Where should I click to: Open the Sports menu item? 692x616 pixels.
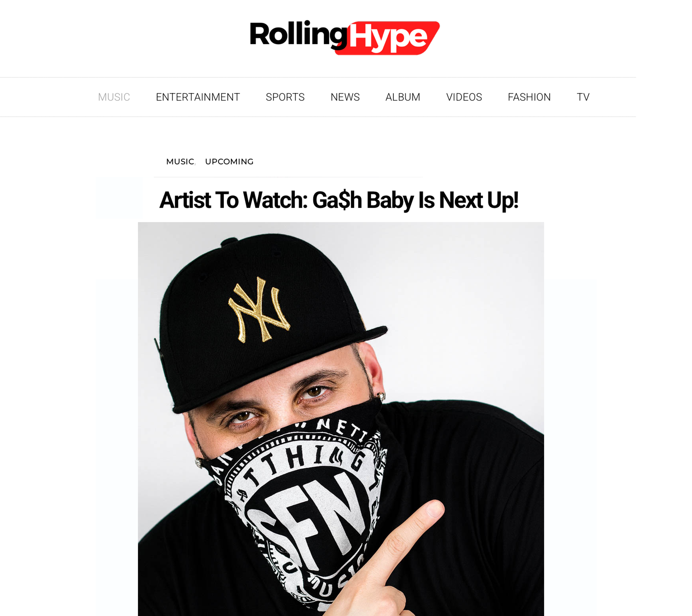tap(285, 97)
